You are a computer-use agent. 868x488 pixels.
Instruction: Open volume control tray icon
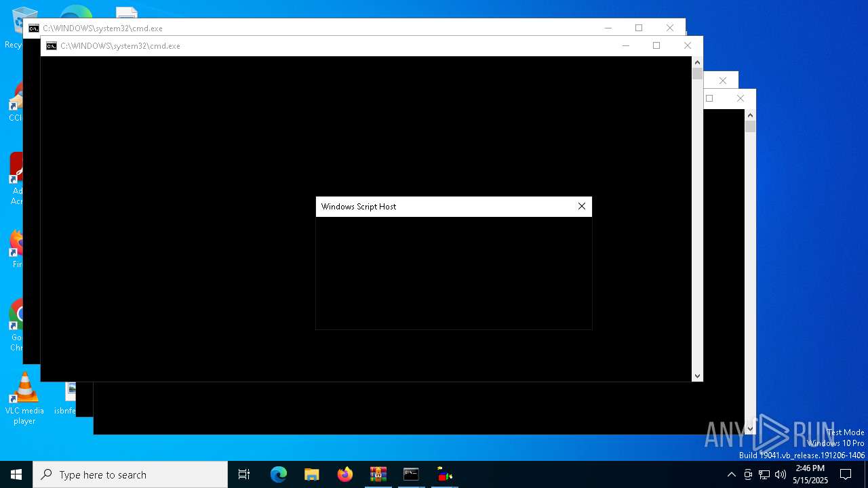pyautogui.click(x=781, y=474)
